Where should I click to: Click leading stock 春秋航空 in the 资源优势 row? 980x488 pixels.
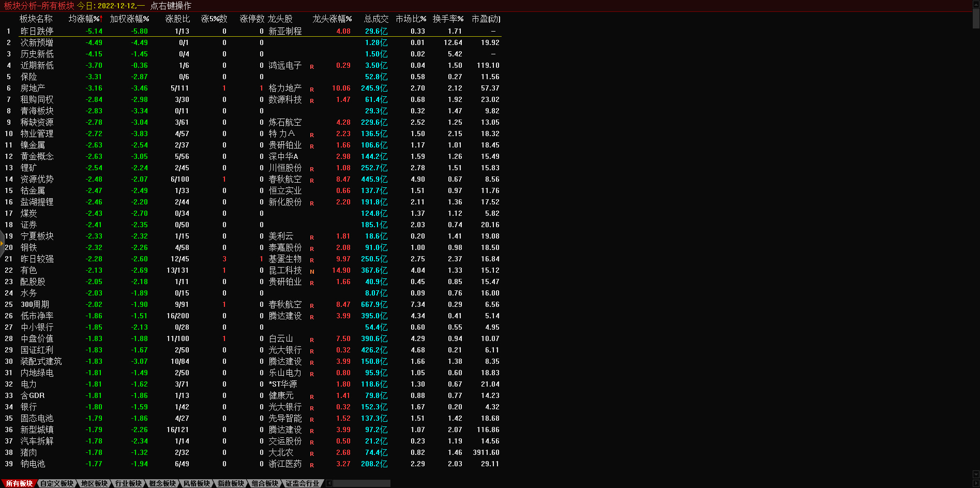pos(285,180)
